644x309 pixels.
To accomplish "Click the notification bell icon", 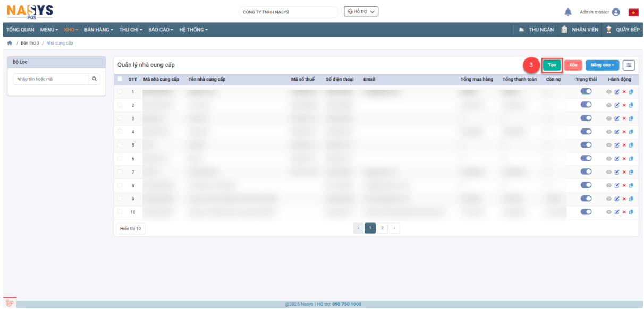I will pos(568,12).
